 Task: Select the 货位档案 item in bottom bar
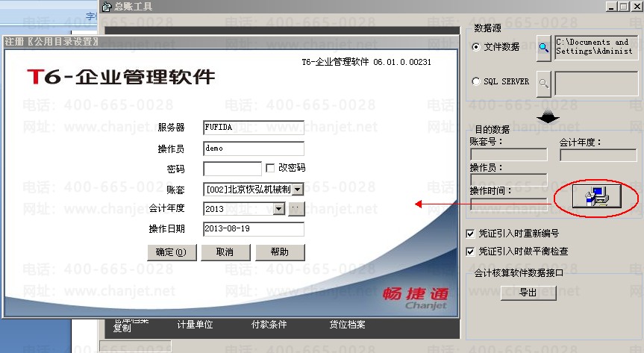point(347,325)
